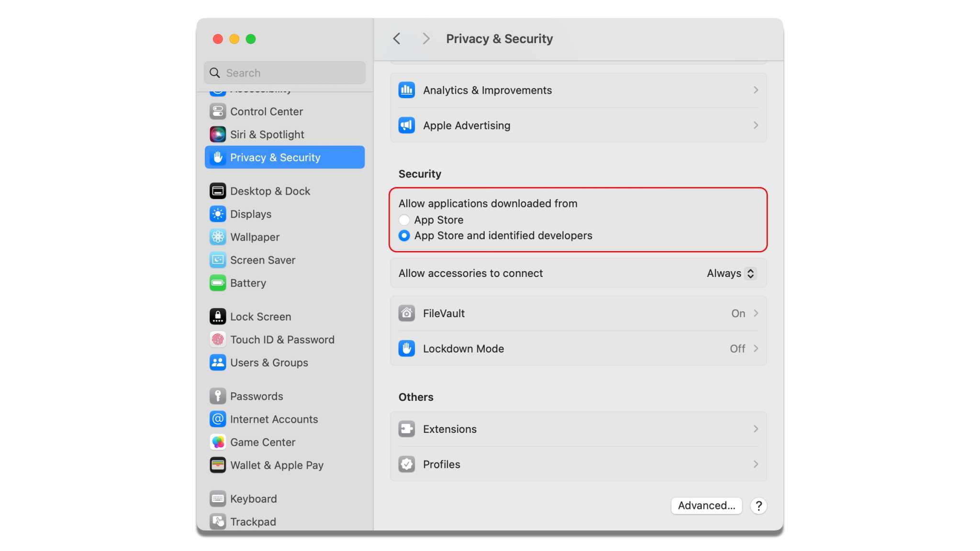Click the Wallet & Apple Pay icon
This screenshot has height=551, width=980.
click(x=218, y=464)
